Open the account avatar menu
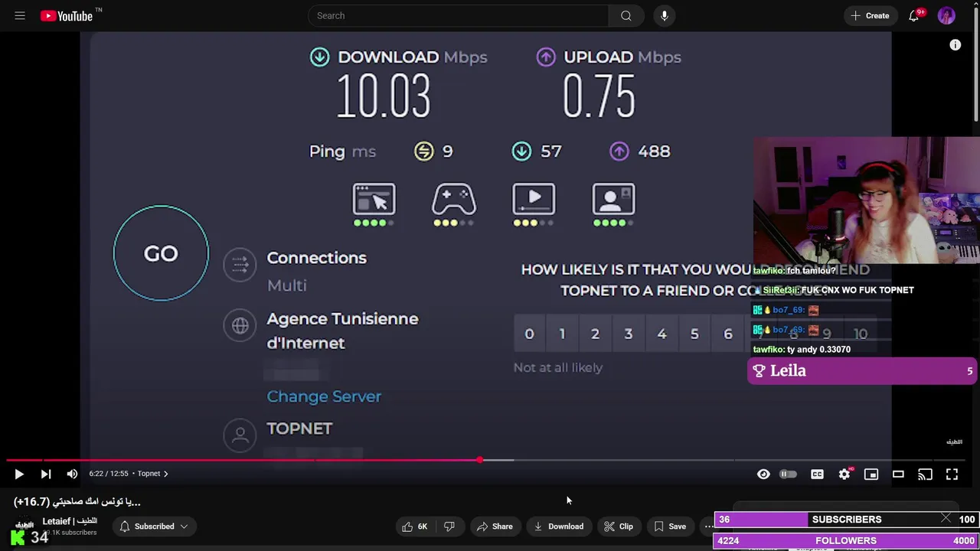The image size is (980, 551). [x=946, y=15]
